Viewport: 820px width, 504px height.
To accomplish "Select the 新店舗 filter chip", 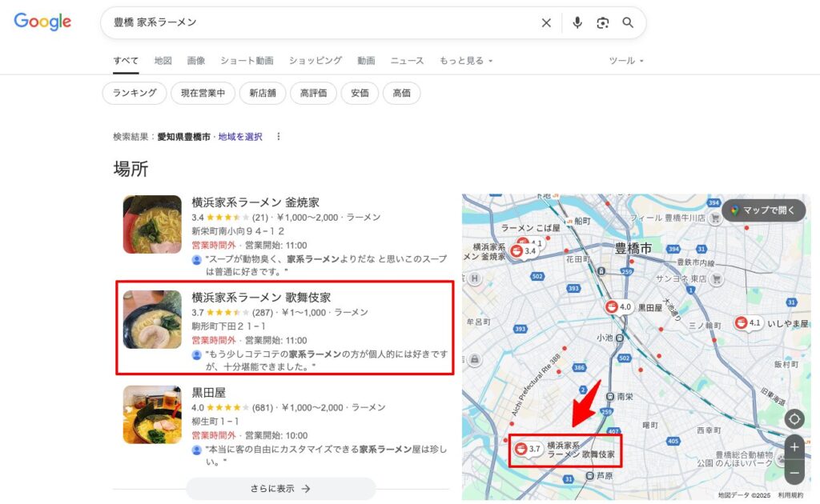I will click(x=263, y=93).
